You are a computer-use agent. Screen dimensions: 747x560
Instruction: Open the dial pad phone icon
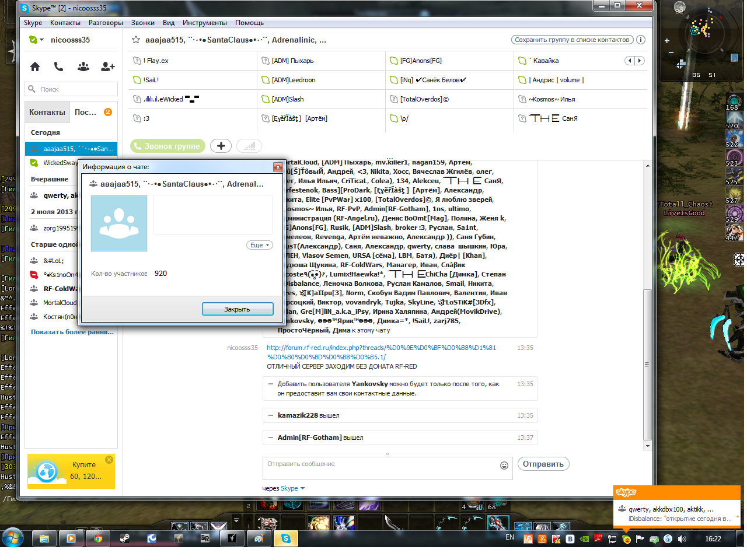click(x=58, y=66)
